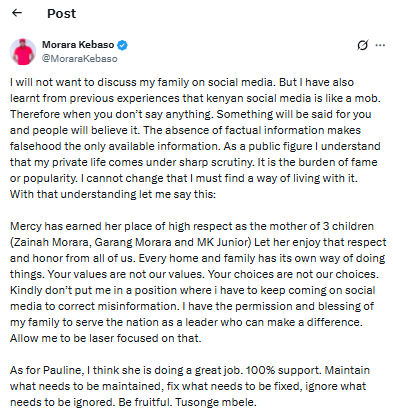Open the Morara Kebaso display name link
This screenshot has width=393, height=413.
click(x=78, y=45)
